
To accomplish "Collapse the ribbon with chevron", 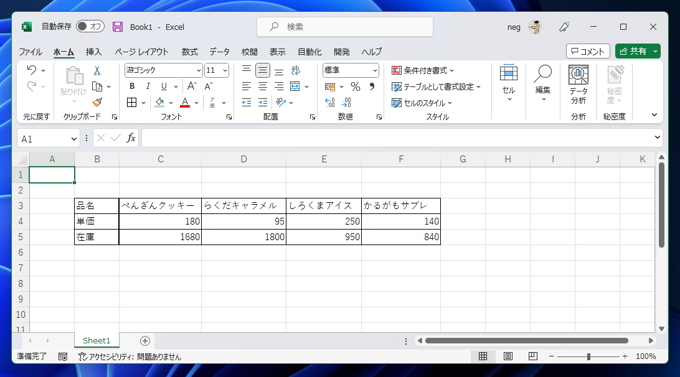I will click(x=654, y=115).
